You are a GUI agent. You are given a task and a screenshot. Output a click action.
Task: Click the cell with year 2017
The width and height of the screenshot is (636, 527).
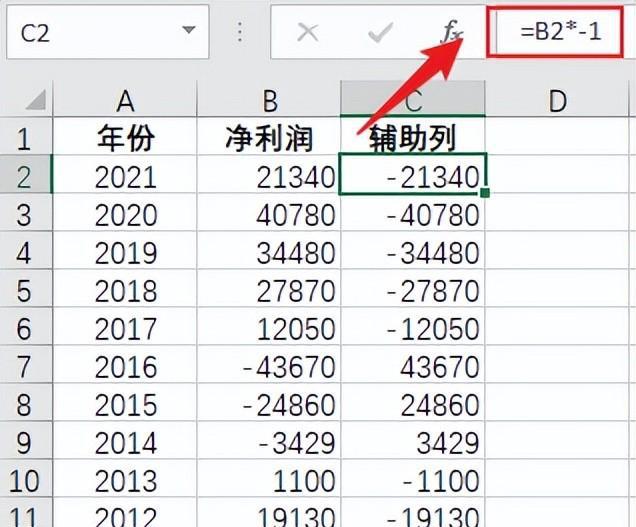pos(125,326)
